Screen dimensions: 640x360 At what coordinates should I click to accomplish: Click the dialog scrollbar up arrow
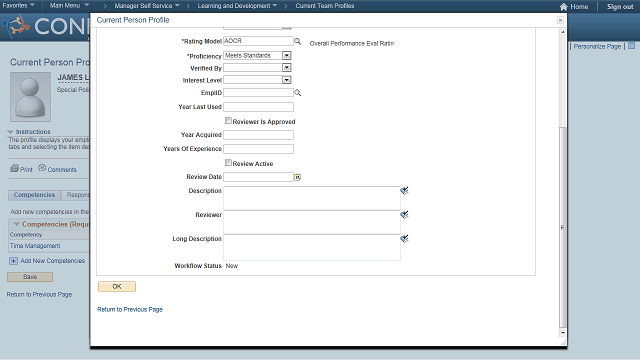pyautogui.click(x=563, y=32)
